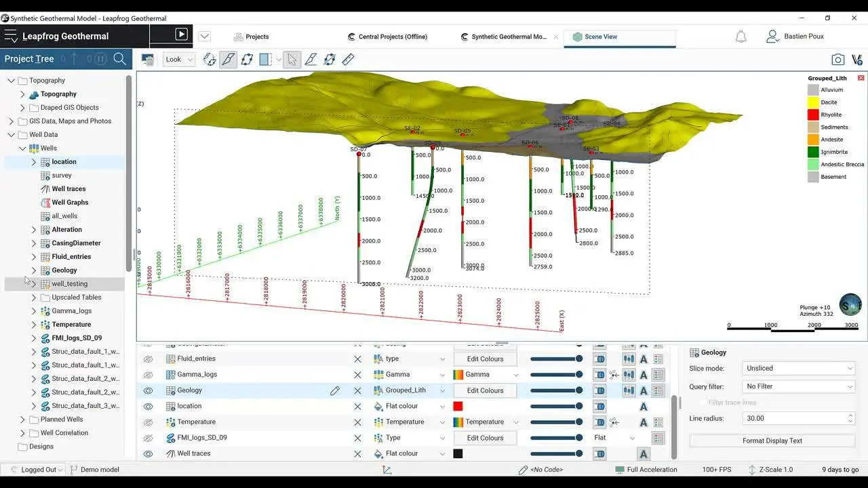Click Edit Colours for FMI_logs_SD_09
This screenshot has width=868, height=488.
pos(485,438)
